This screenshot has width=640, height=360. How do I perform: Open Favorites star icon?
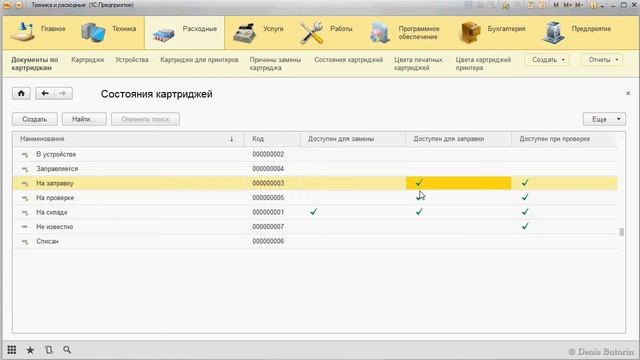(30, 350)
